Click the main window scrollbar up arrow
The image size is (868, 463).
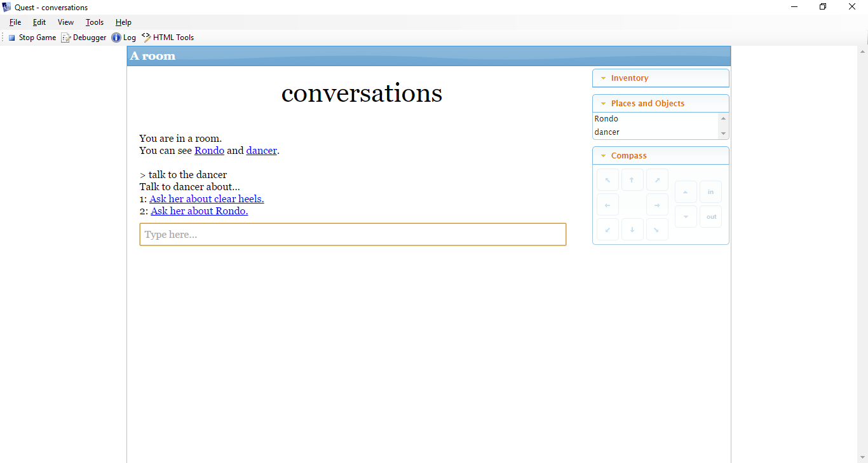click(x=863, y=52)
